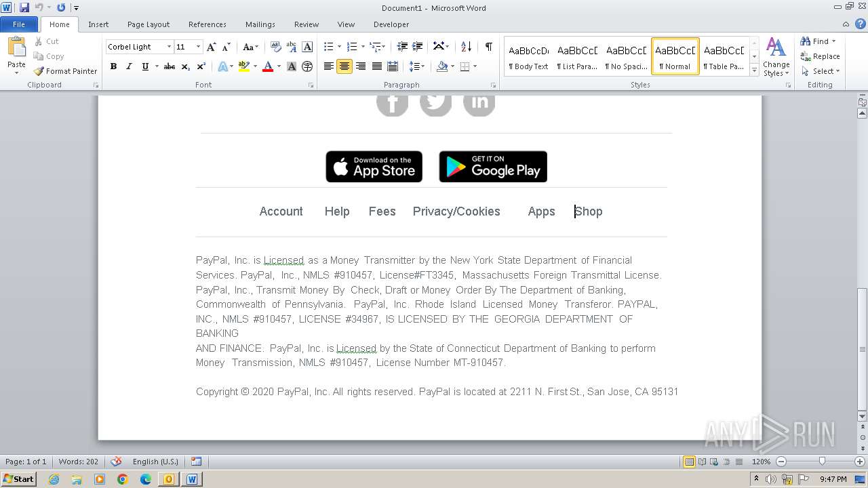Viewport: 868px width, 488px height.
Task: Justify the paragraph text
Action: click(x=376, y=66)
